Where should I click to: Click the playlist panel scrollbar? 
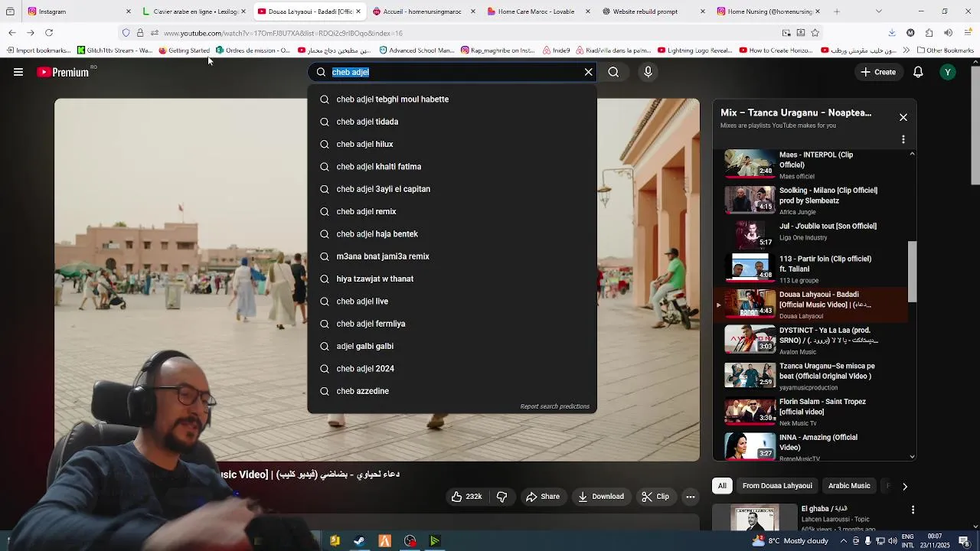[912, 272]
